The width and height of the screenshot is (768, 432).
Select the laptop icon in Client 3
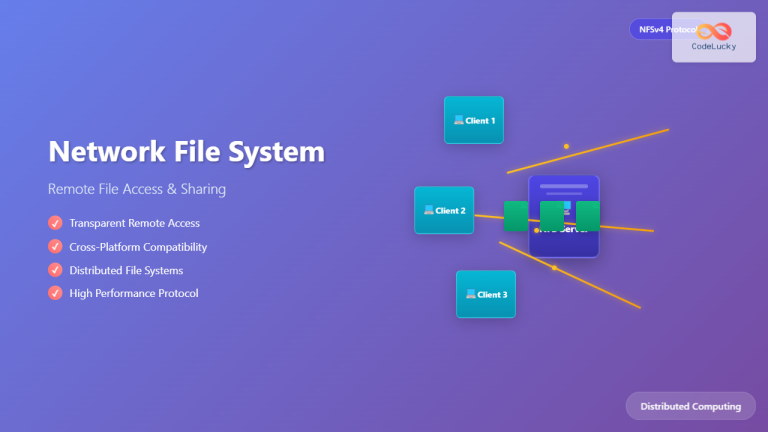click(471, 294)
